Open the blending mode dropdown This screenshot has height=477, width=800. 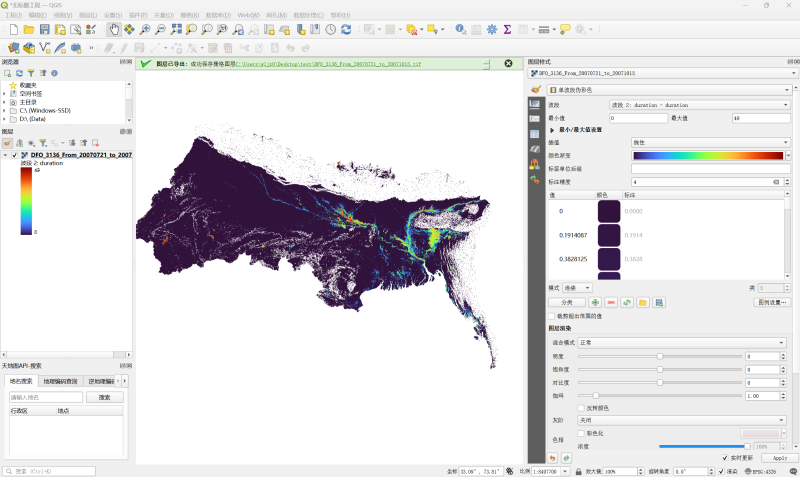pyautogui.click(x=682, y=343)
